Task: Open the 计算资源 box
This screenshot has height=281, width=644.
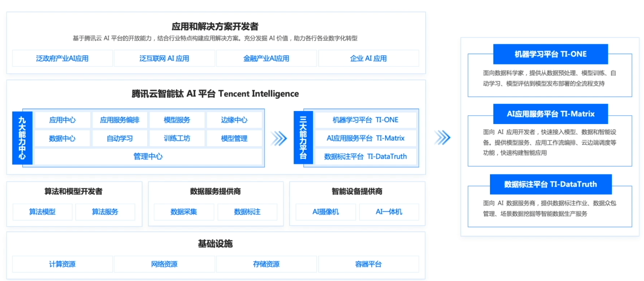Action: pos(62,264)
